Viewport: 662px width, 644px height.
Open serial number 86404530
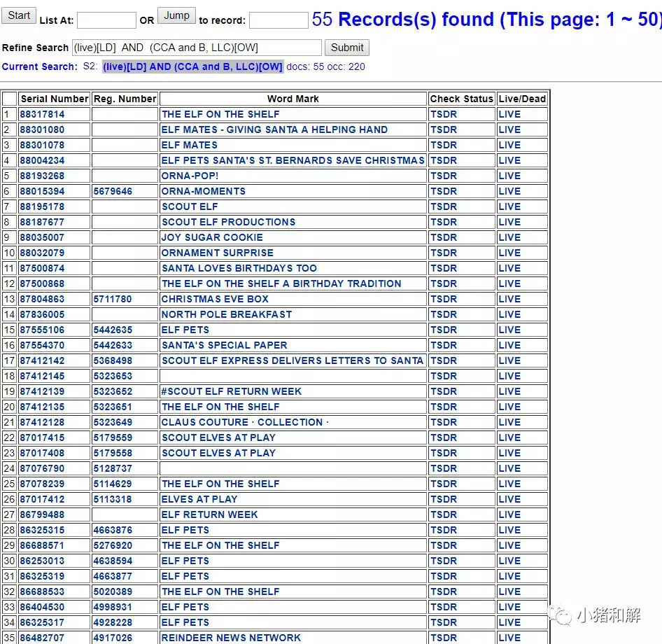42,608
